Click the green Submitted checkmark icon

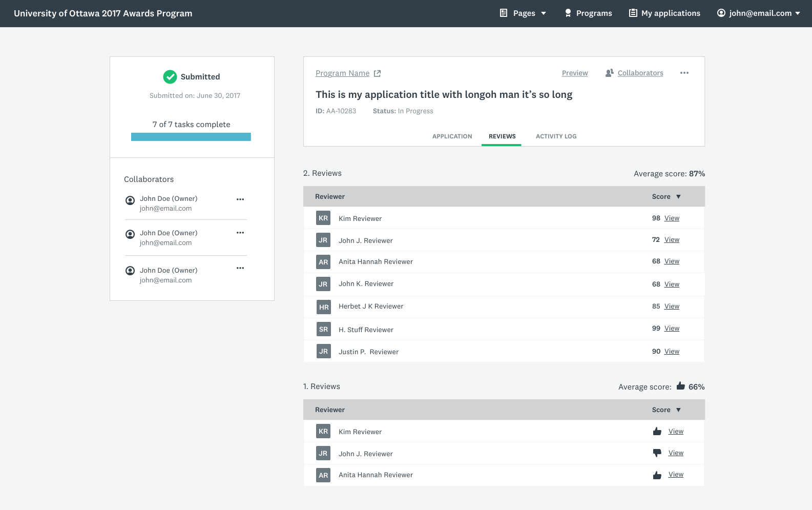click(170, 77)
